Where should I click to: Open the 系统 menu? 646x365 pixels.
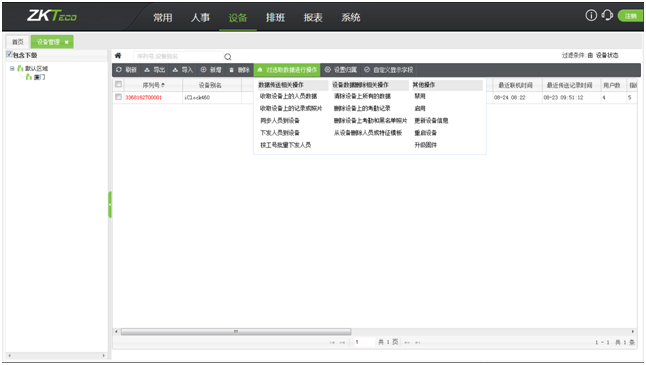351,17
